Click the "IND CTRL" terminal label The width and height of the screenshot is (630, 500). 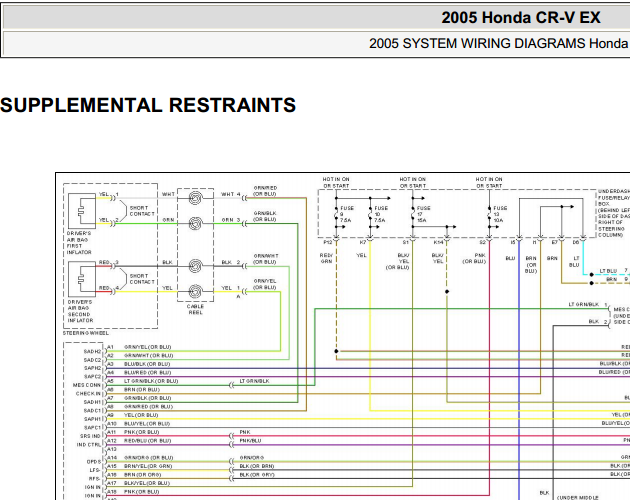point(88,445)
